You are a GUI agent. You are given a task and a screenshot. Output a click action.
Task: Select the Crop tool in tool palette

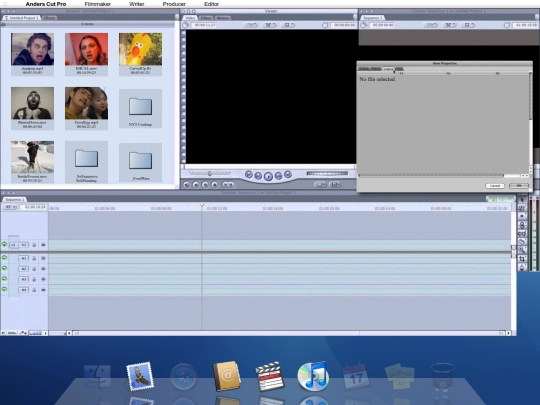[x=522, y=259]
